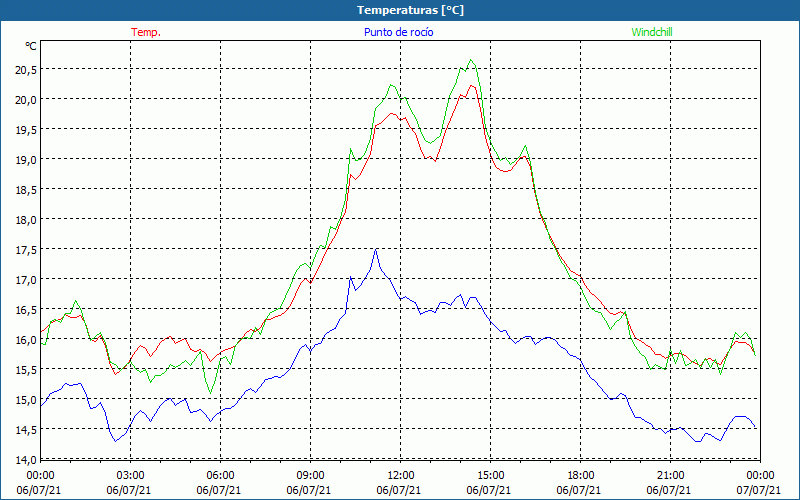Click the 18,5 y-axis value
This screenshot has height=500, width=800.
(x=26, y=190)
